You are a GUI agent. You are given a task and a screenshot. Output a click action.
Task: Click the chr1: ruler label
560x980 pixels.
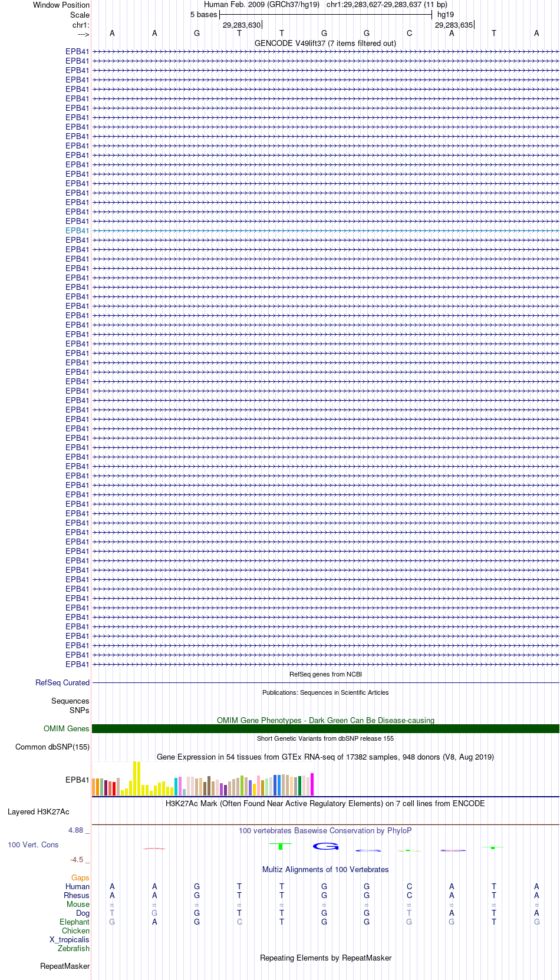pyautogui.click(x=81, y=25)
